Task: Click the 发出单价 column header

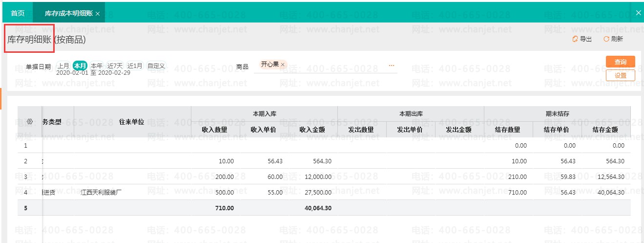Action: tap(411, 130)
